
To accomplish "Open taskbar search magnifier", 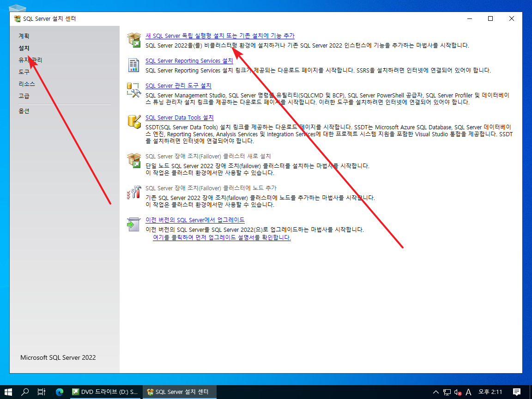I will [x=25, y=392].
